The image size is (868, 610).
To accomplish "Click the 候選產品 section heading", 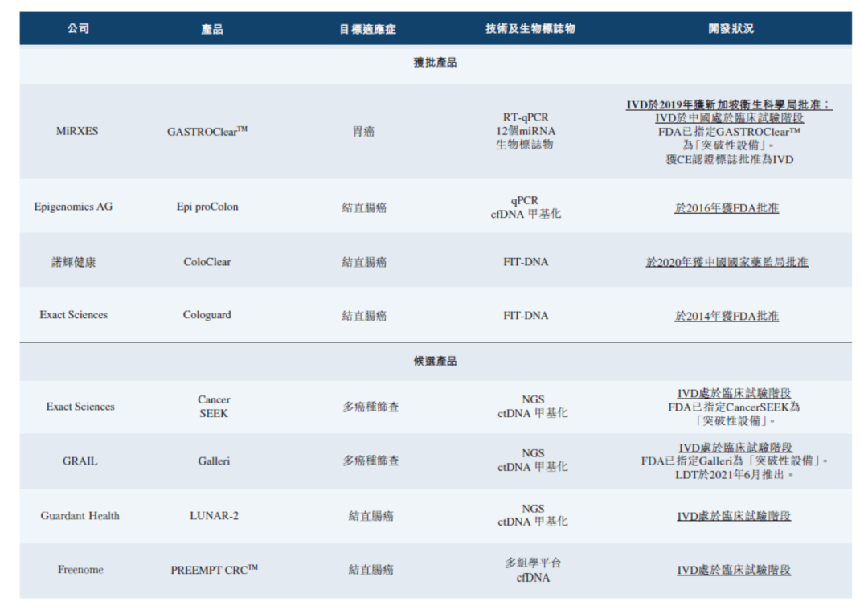I will [435, 362].
